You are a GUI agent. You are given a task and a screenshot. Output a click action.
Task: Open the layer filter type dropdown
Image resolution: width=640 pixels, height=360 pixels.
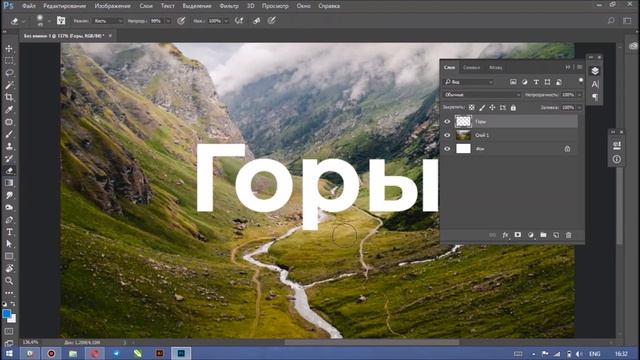(468, 82)
